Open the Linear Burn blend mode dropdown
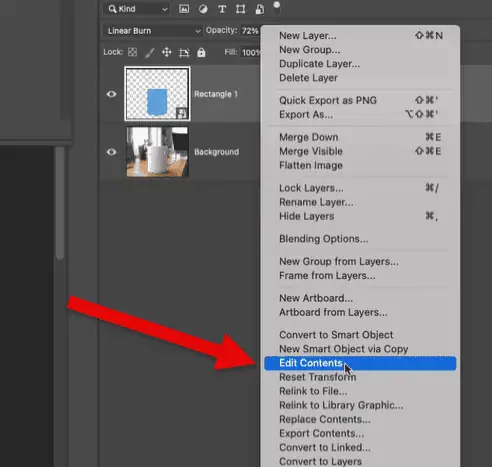 coord(152,31)
